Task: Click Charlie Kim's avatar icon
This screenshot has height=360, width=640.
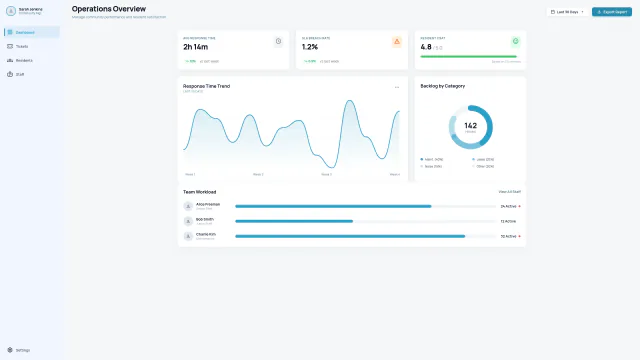Action: [x=188, y=236]
